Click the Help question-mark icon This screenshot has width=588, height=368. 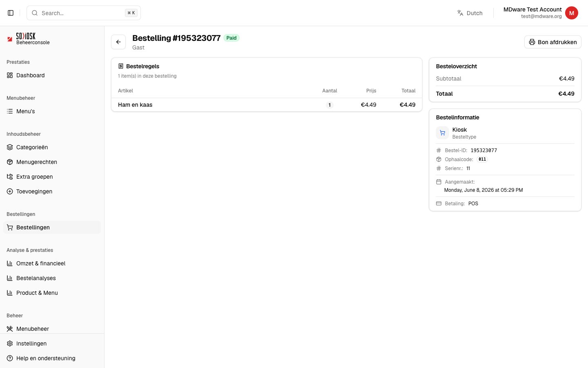pyautogui.click(x=10, y=358)
